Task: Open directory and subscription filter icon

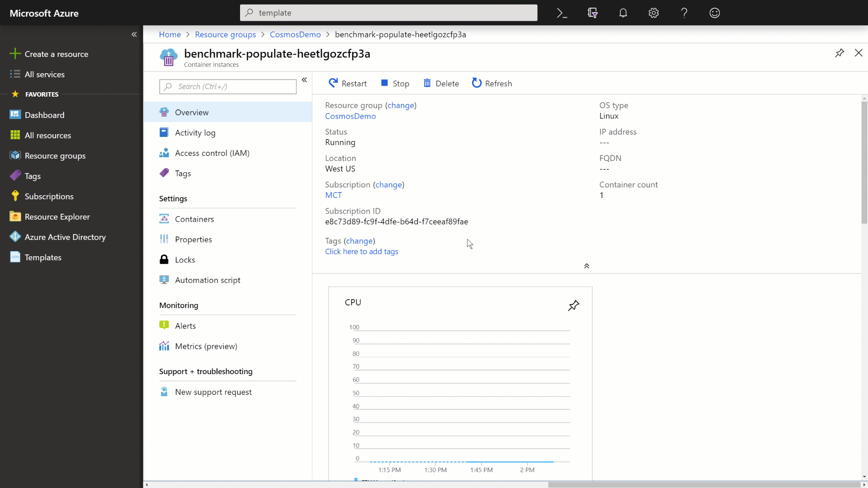Action: (592, 13)
